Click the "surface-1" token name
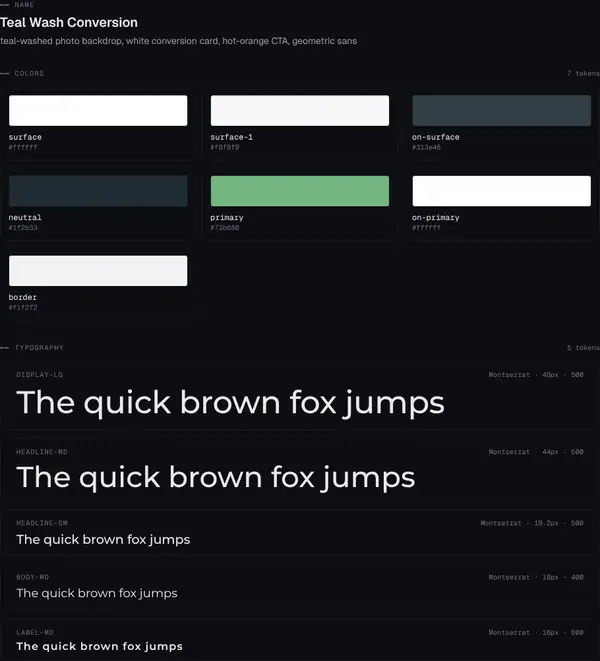Image resolution: width=600 pixels, height=661 pixels. point(231,137)
